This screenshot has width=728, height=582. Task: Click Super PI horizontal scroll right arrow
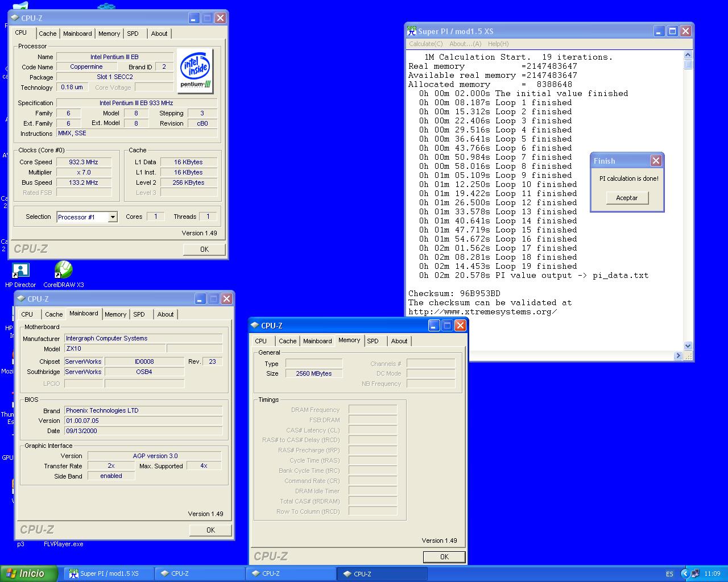[678, 355]
